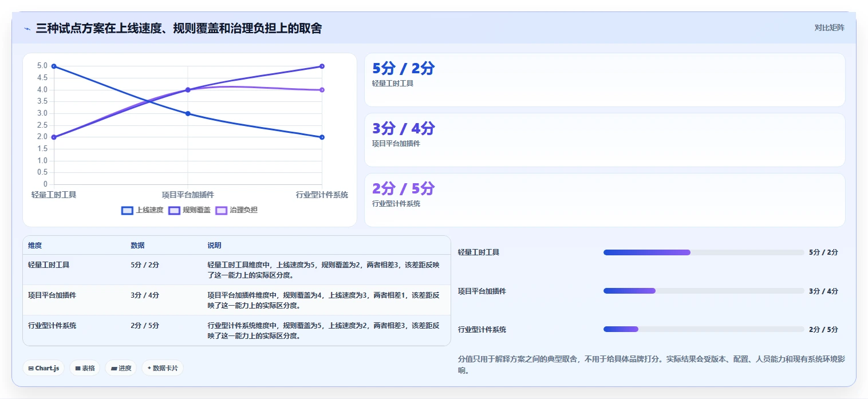Open the 3分 / 4分 data card
This screenshot has height=399, width=868.
pos(605,140)
